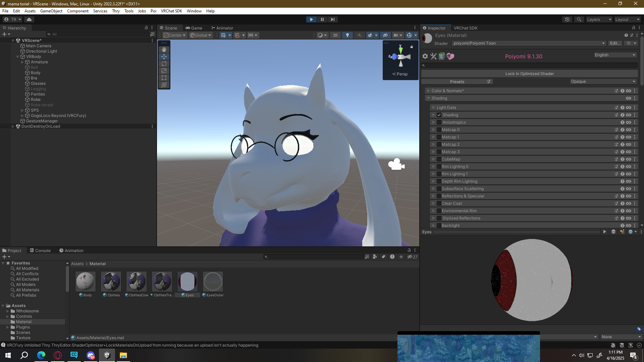Enable the Rim Lighting 0 checkbox
This screenshot has height=362, width=644.
click(x=439, y=167)
